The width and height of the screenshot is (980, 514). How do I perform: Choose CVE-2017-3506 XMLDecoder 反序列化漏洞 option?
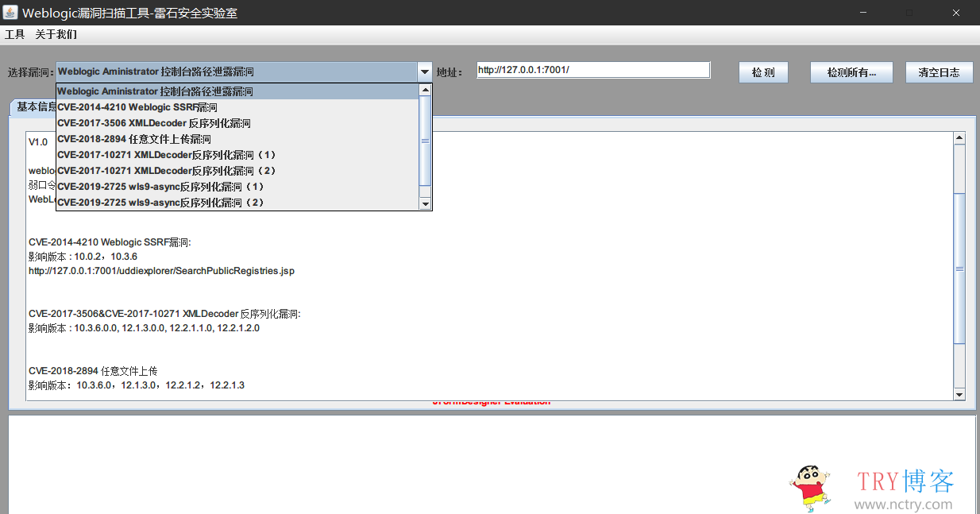point(237,123)
